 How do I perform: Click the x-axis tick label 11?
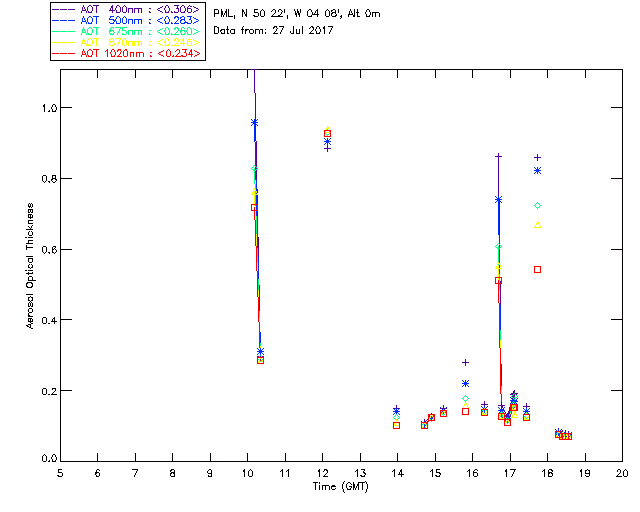click(x=285, y=474)
